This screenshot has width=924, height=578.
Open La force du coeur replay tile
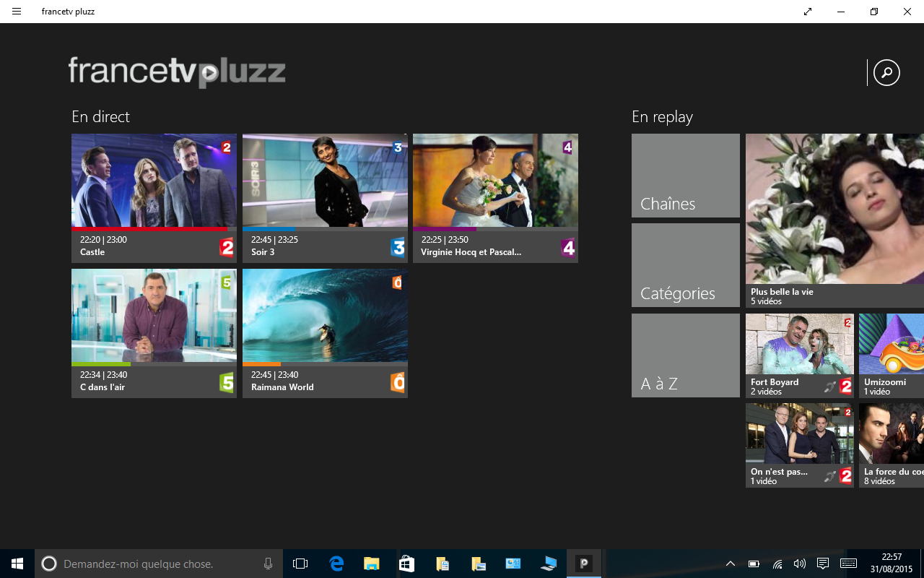[x=892, y=445]
